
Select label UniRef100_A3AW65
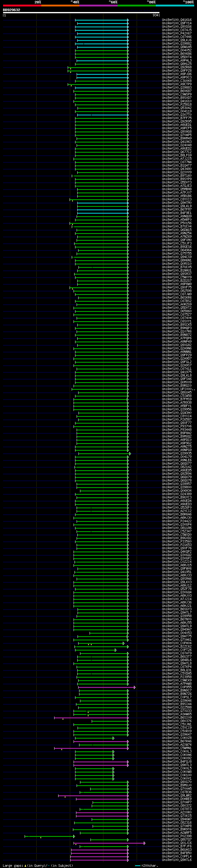pos(176,714)
